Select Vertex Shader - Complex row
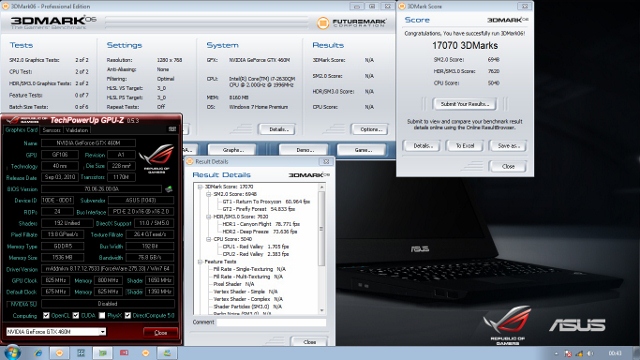The height and width of the screenshot is (360, 640). (x=248, y=299)
